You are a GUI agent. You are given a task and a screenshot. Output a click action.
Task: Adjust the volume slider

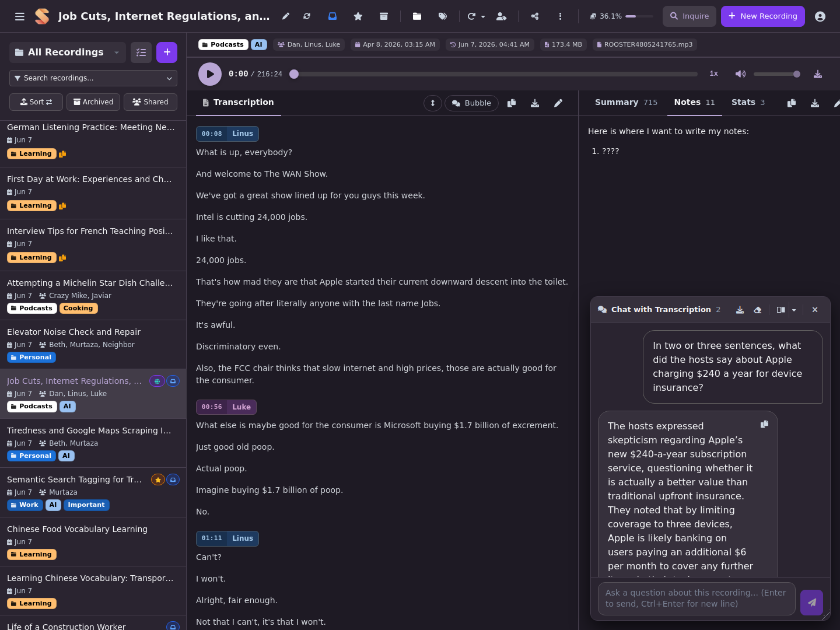777,74
